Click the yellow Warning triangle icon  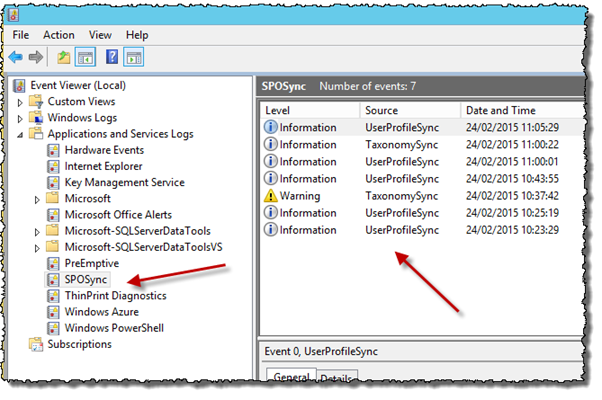(x=271, y=196)
